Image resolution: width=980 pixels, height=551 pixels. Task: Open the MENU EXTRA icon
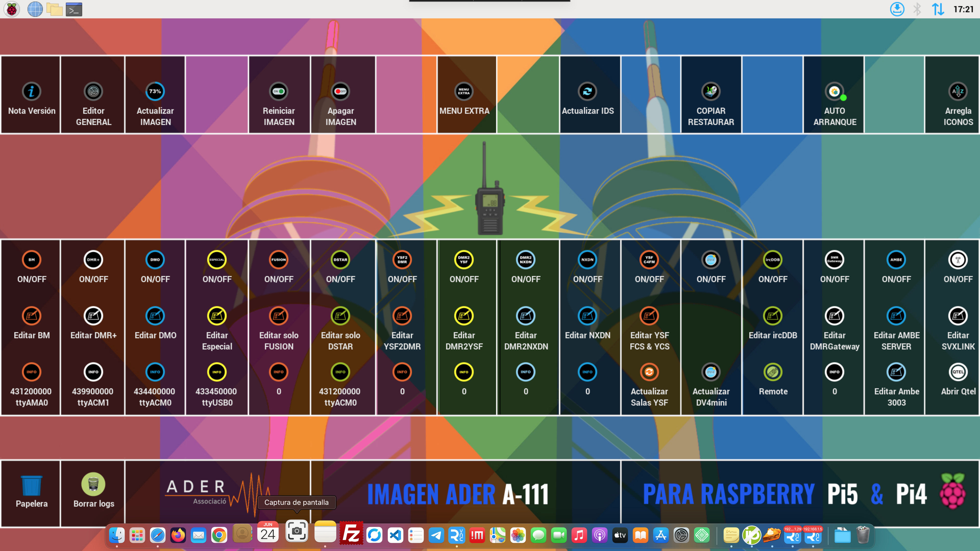464,91
